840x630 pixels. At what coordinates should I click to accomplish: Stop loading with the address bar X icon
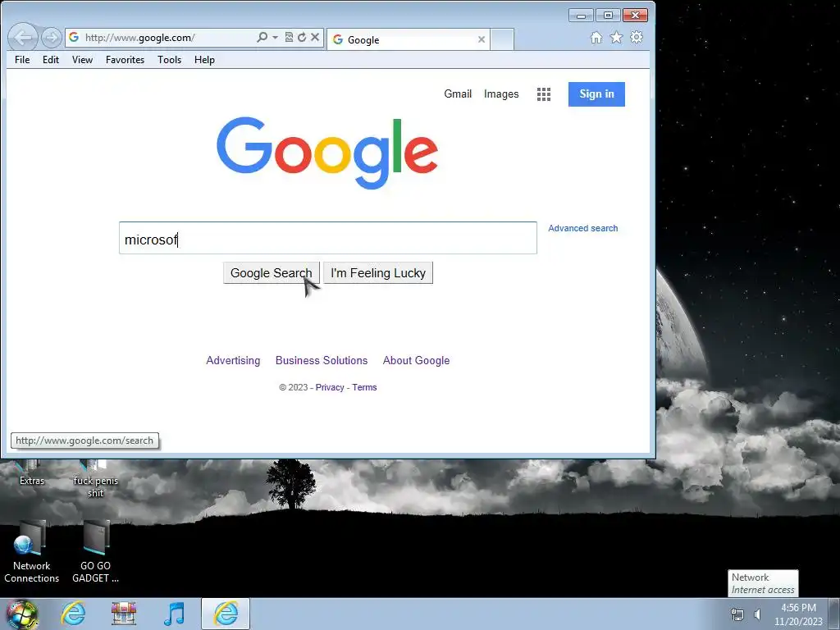click(315, 37)
